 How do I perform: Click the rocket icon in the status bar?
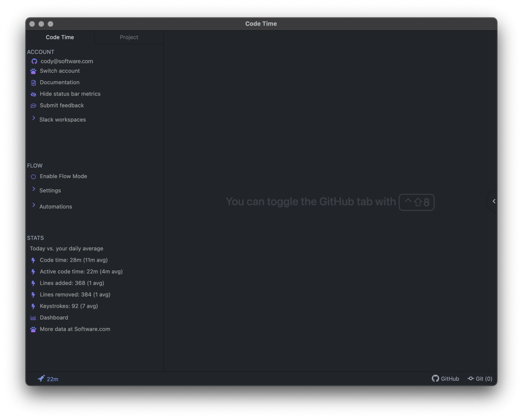click(41, 378)
